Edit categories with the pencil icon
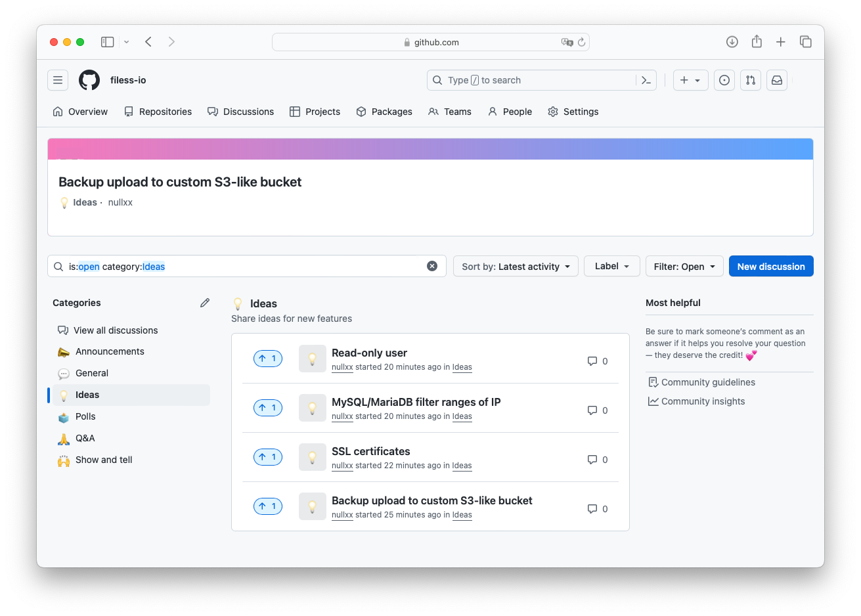 click(205, 303)
